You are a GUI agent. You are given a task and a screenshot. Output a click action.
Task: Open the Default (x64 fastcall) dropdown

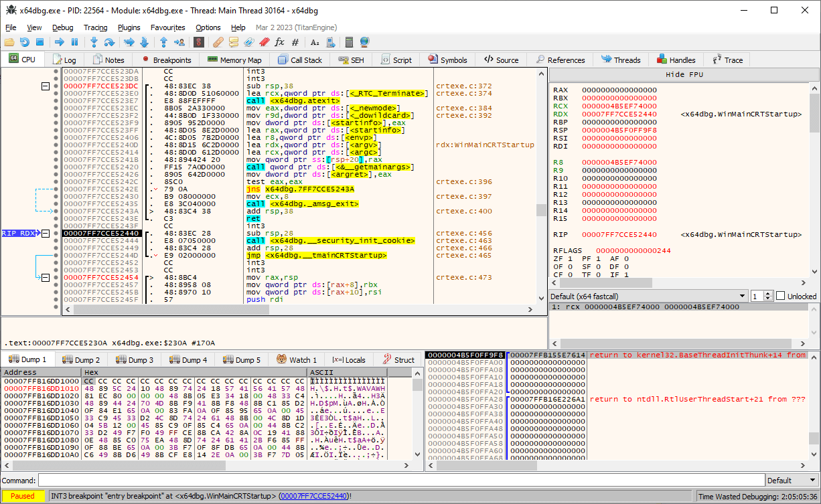coord(742,296)
